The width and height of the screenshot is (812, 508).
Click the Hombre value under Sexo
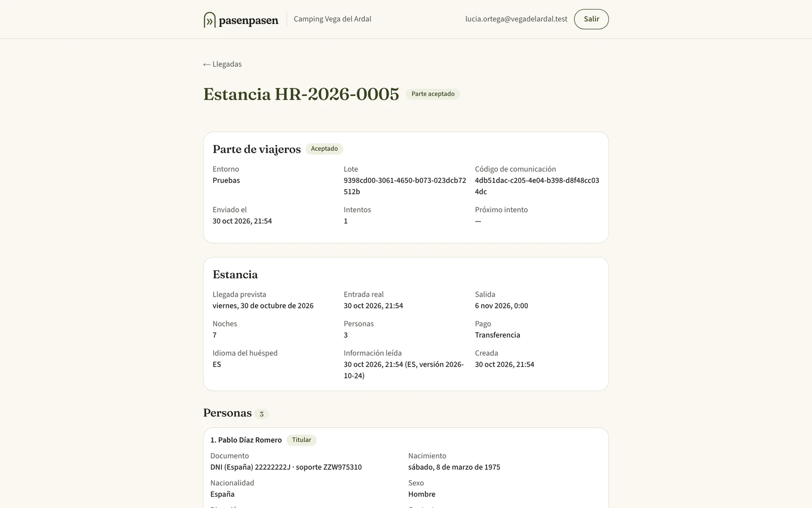[x=422, y=494]
